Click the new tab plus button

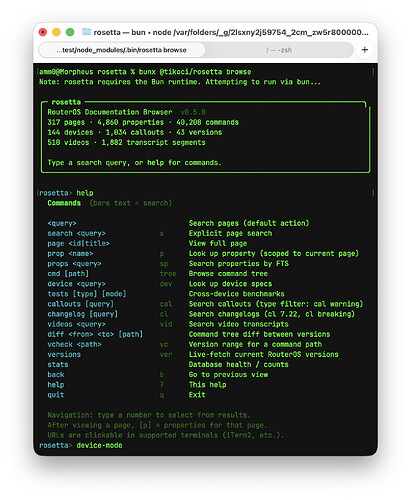(365, 50)
